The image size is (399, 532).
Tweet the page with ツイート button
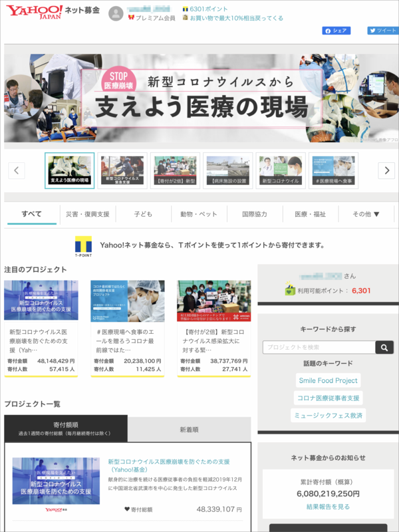[x=383, y=31]
